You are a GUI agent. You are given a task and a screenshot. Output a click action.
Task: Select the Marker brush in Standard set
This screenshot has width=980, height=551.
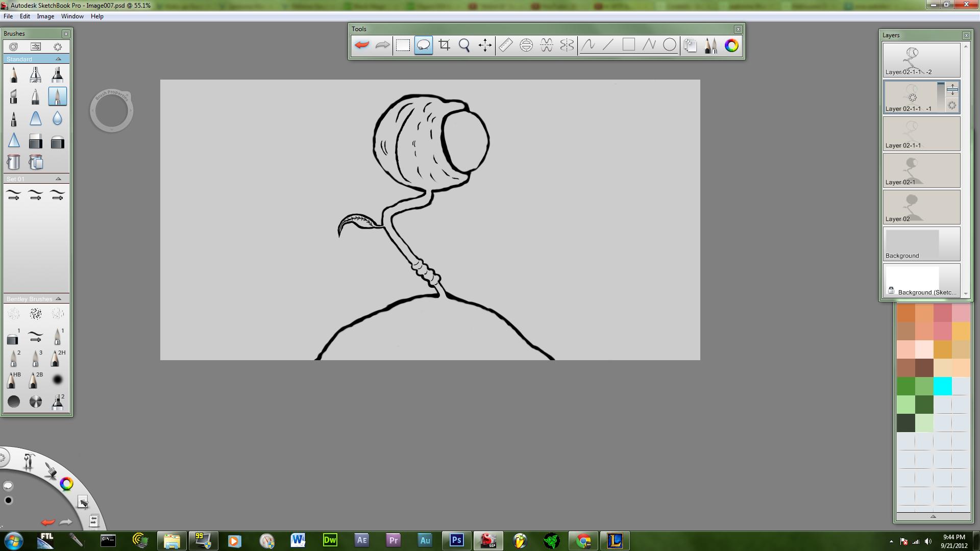[57, 75]
